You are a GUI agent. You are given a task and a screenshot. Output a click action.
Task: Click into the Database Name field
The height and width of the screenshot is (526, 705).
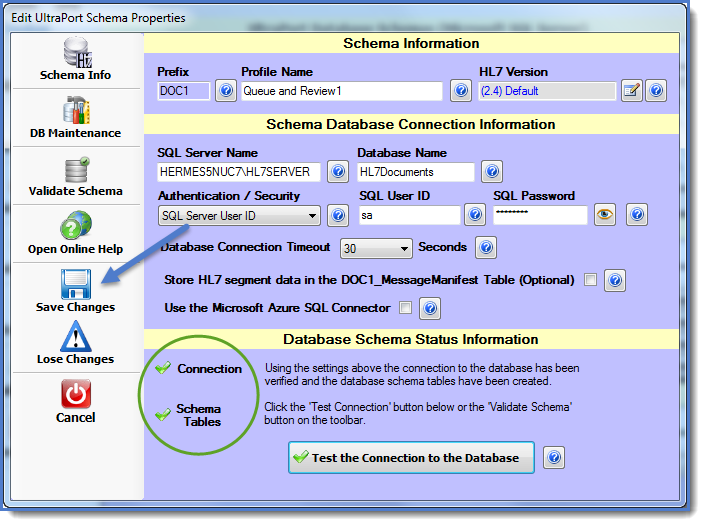pyautogui.click(x=416, y=172)
